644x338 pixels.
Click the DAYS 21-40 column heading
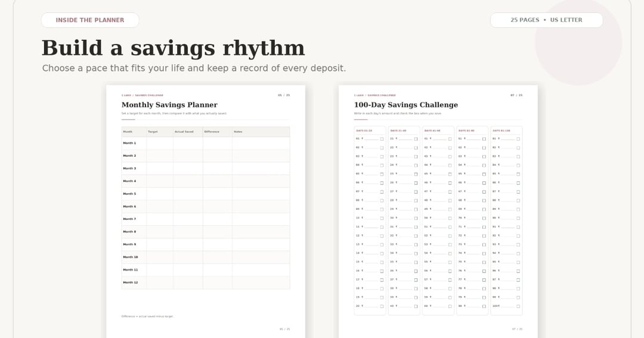(398, 131)
